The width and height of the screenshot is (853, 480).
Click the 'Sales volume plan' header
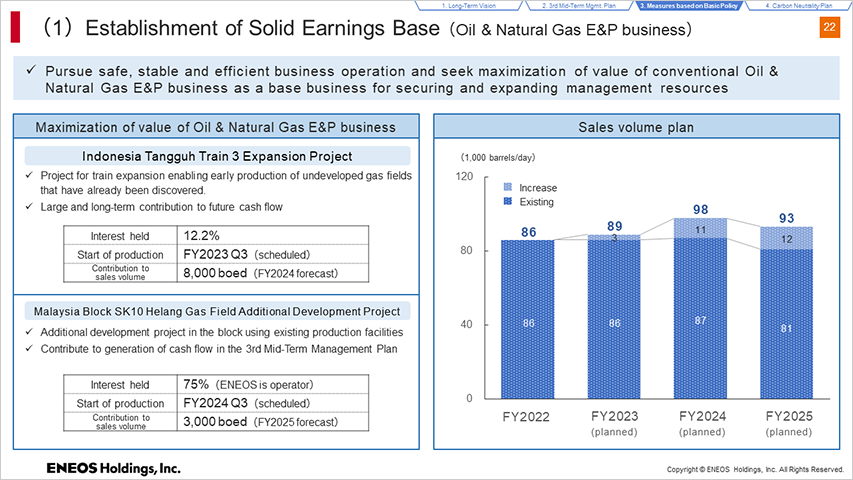point(636,127)
